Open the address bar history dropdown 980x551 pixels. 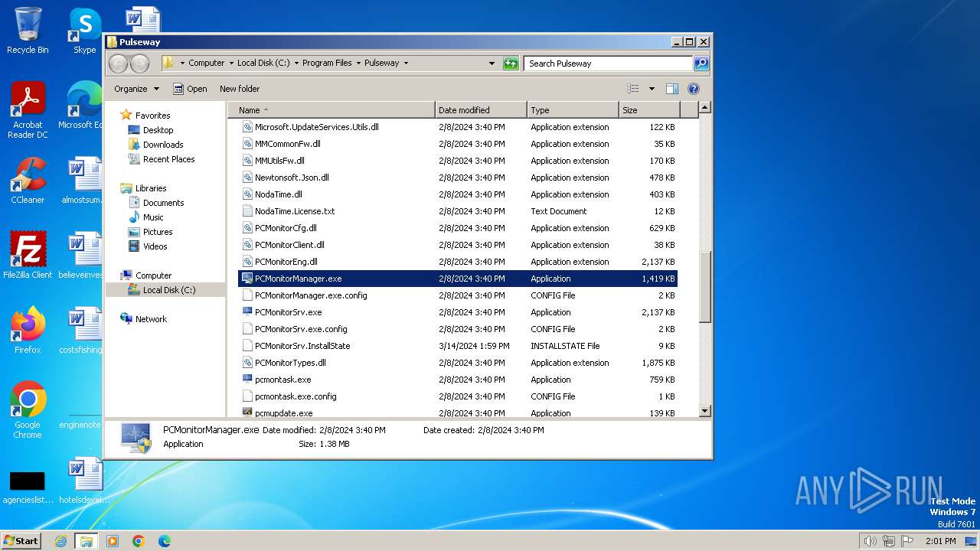[492, 64]
